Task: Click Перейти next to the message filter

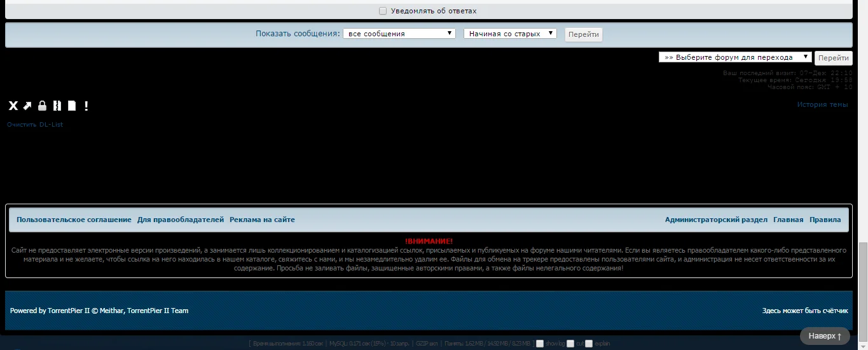Action: click(x=584, y=34)
